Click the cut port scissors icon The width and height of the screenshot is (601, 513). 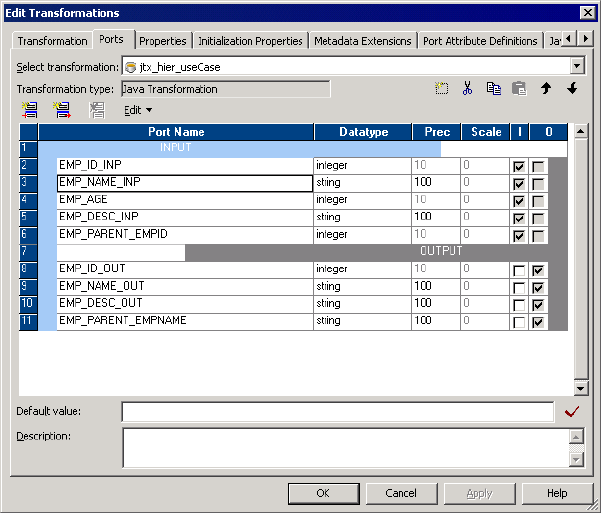pos(467,89)
